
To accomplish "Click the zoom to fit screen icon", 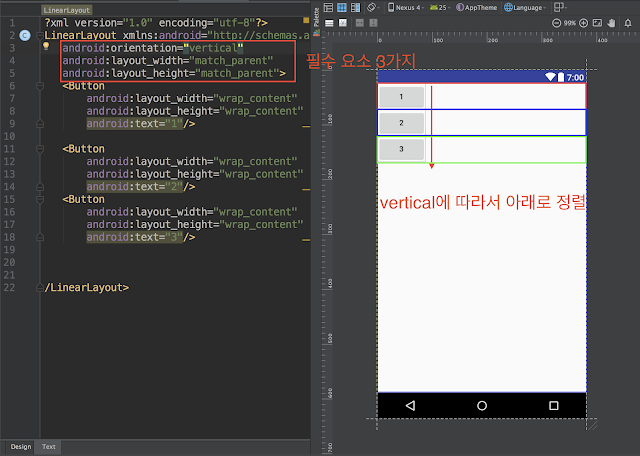I will point(597,23).
